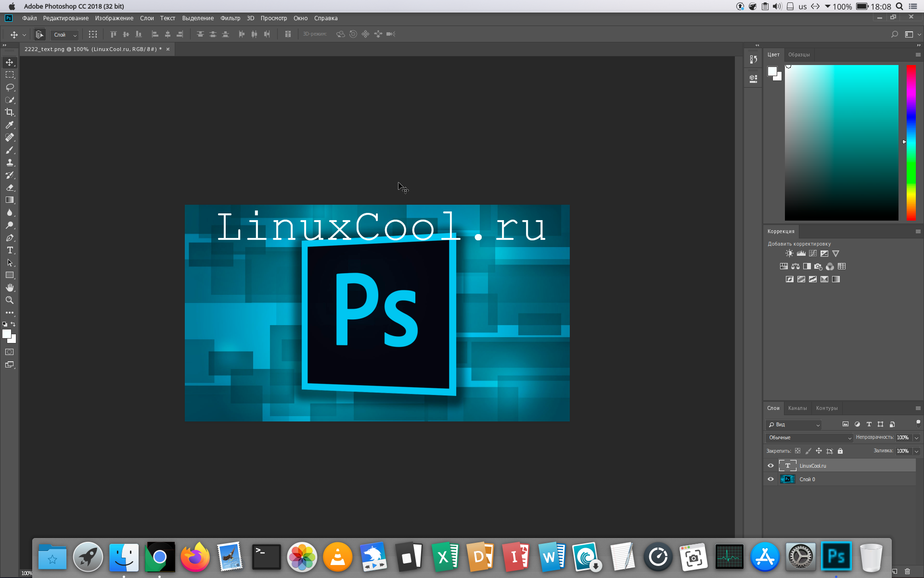Open the Фильтр menu
The width and height of the screenshot is (924, 578).
click(230, 18)
